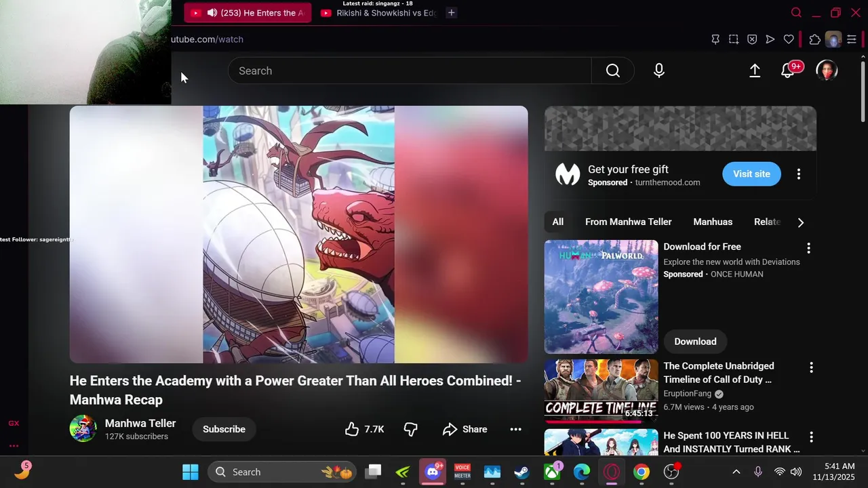The height and width of the screenshot is (488, 868).
Task: Open Microsoft Edge from the taskbar
Action: [x=582, y=472]
